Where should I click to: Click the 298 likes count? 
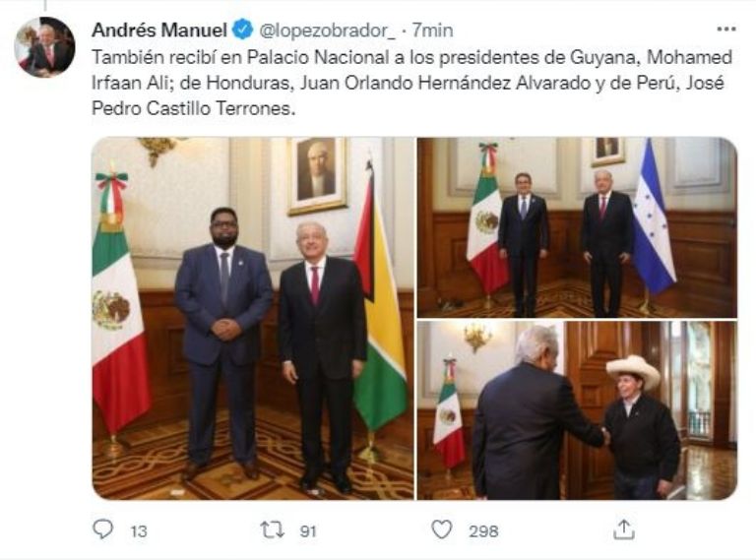pos(483,531)
